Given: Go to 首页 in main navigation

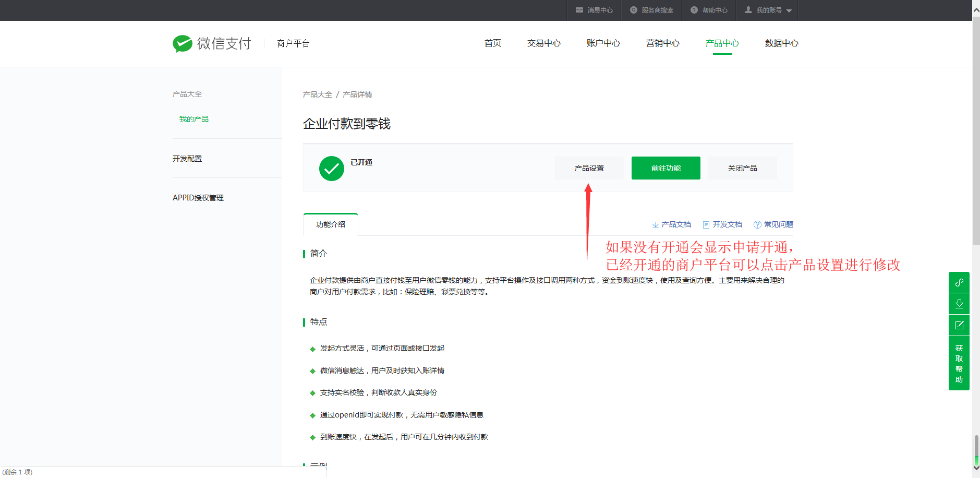Looking at the screenshot, I should (492, 43).
